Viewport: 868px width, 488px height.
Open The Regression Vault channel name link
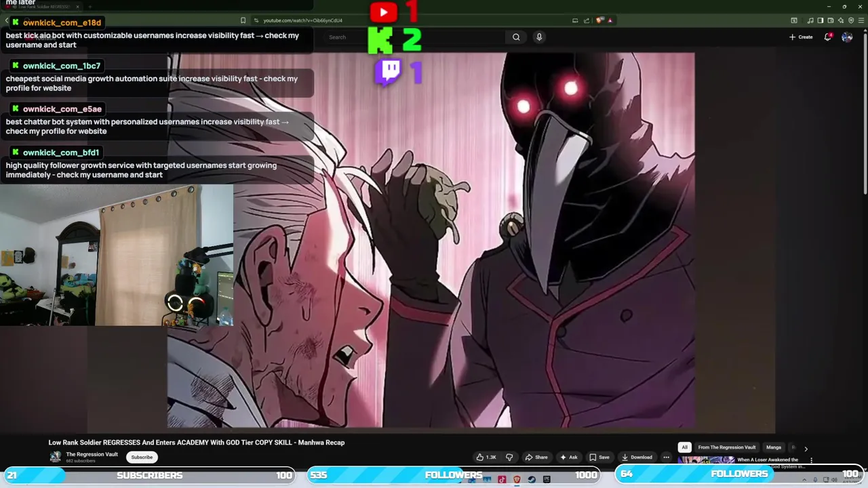click(x=92, y=454)
